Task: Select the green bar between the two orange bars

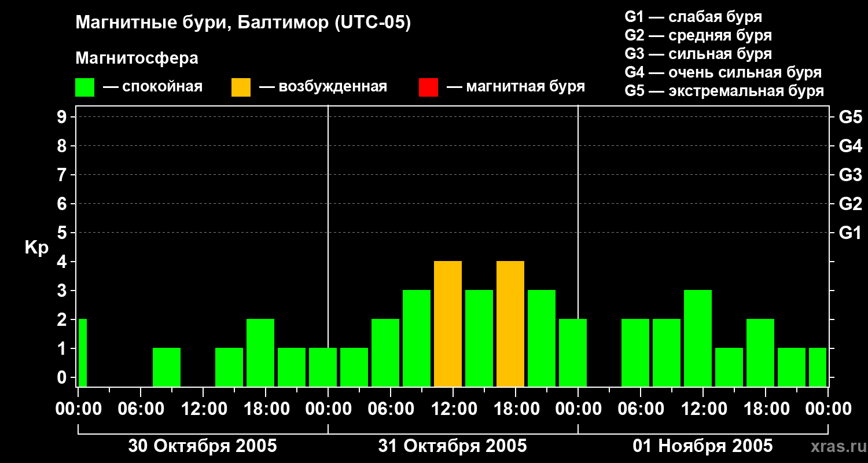Action: pos(479,338)
